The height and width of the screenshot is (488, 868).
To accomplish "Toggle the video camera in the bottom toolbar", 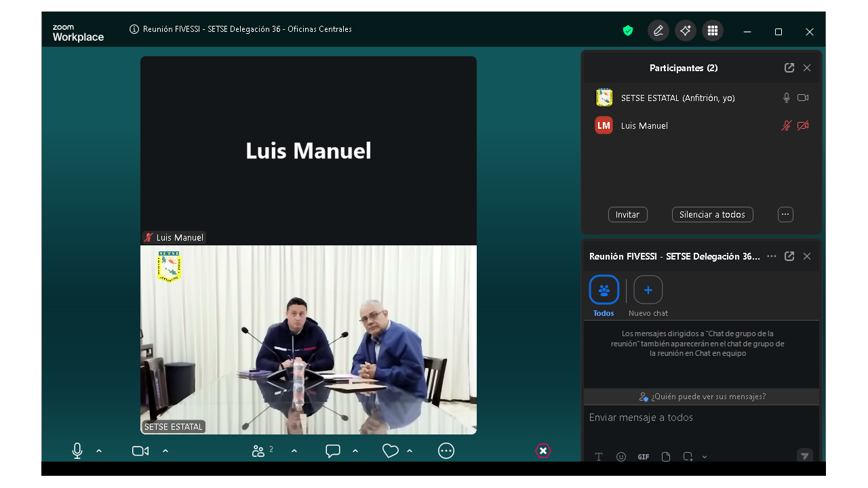I will tap(140, 451).
